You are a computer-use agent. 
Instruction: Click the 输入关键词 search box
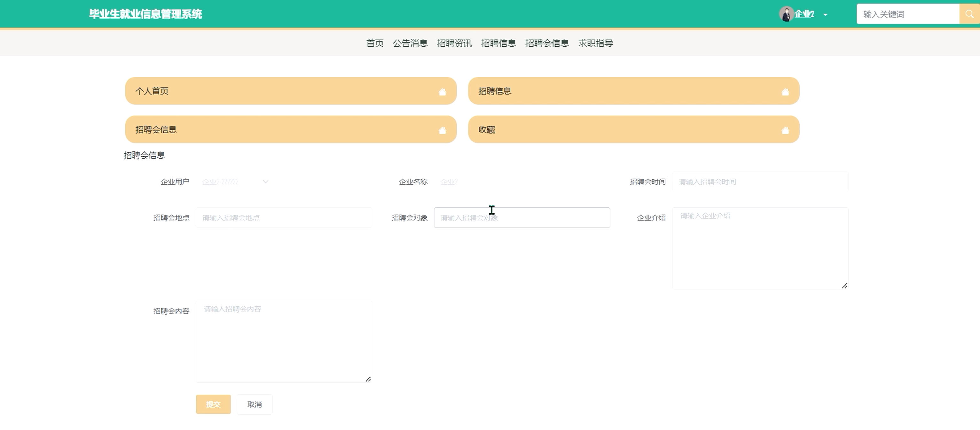point(907,14)
